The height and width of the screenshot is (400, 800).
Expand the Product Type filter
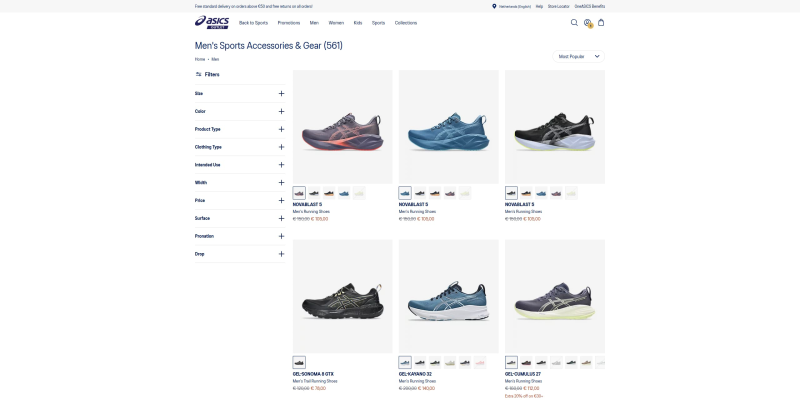[240, 129]
